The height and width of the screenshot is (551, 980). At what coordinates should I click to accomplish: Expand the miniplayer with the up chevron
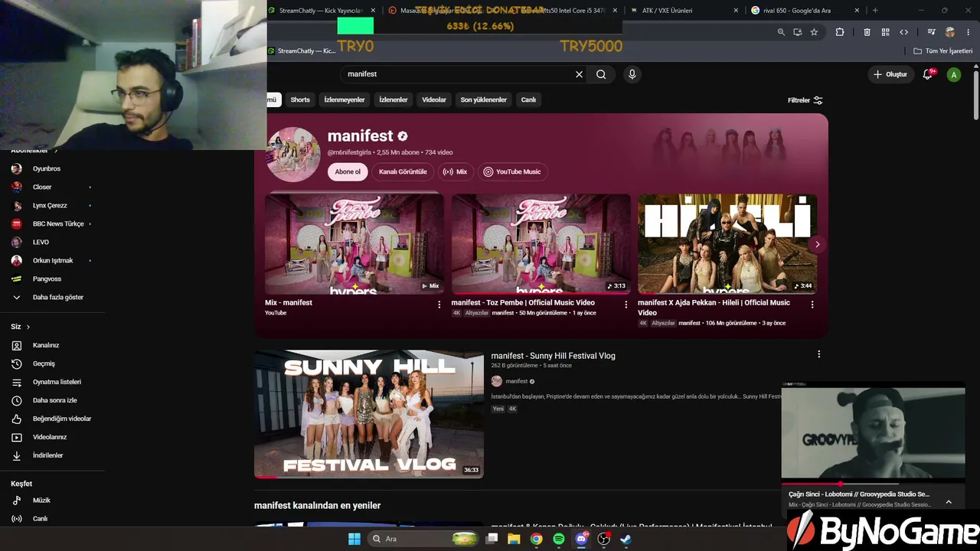[949, 502]
